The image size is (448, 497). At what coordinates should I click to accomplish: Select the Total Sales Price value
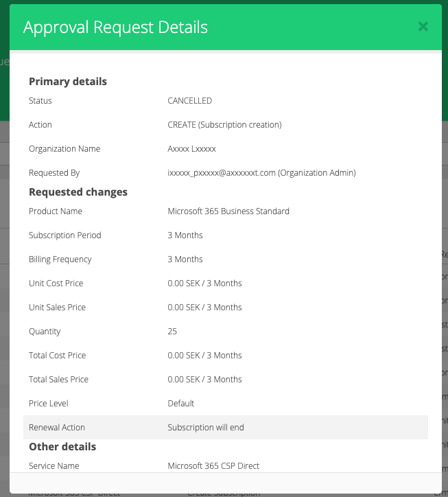204,380
